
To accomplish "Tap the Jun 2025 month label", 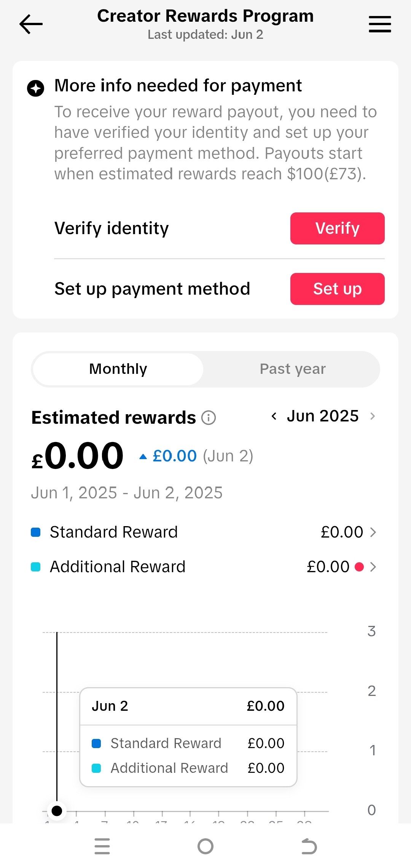I will [323, 416].
